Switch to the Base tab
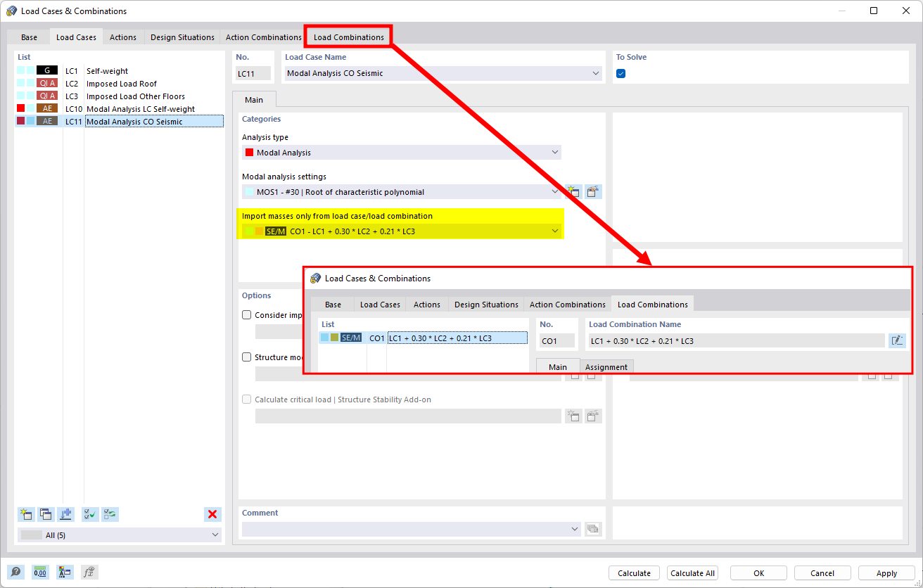This screenshot has height=588, width=923. coord(30,37)
